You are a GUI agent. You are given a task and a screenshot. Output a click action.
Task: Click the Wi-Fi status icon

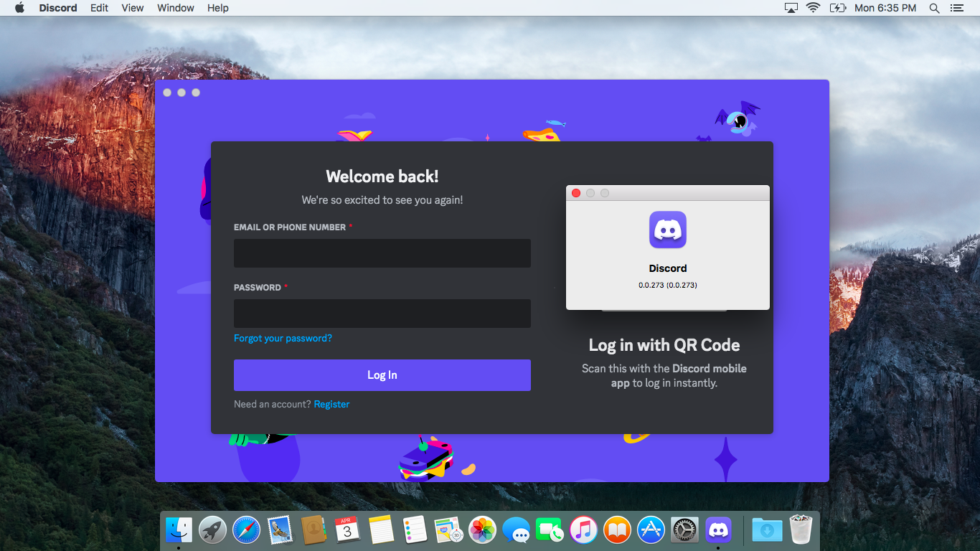pyautogui.click(x=813, y=8)
